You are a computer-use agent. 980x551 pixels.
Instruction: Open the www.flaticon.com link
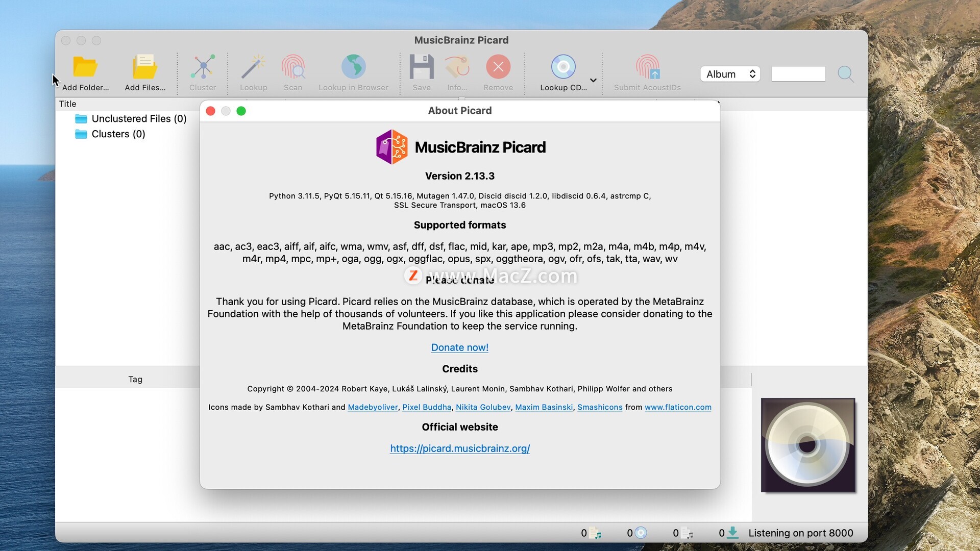(x=678, y=407)
